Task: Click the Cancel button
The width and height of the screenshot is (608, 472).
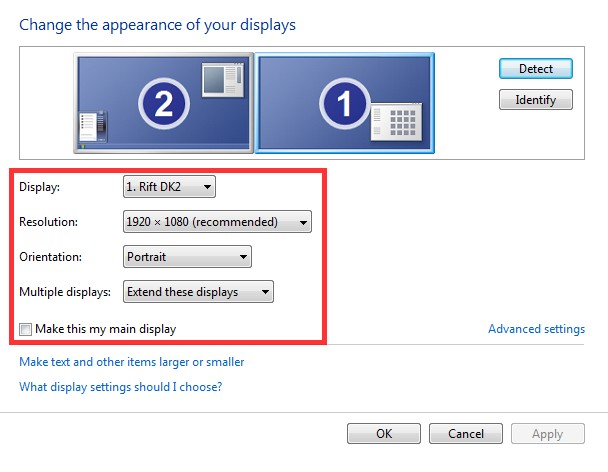Action: [466, 434]
